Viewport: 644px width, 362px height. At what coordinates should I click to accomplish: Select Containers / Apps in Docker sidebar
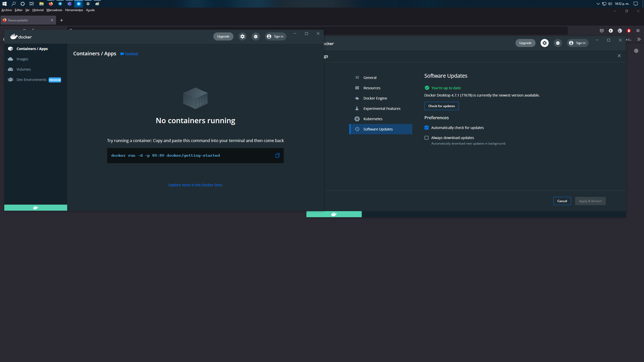pyautogui.click(x=36, y=49)
